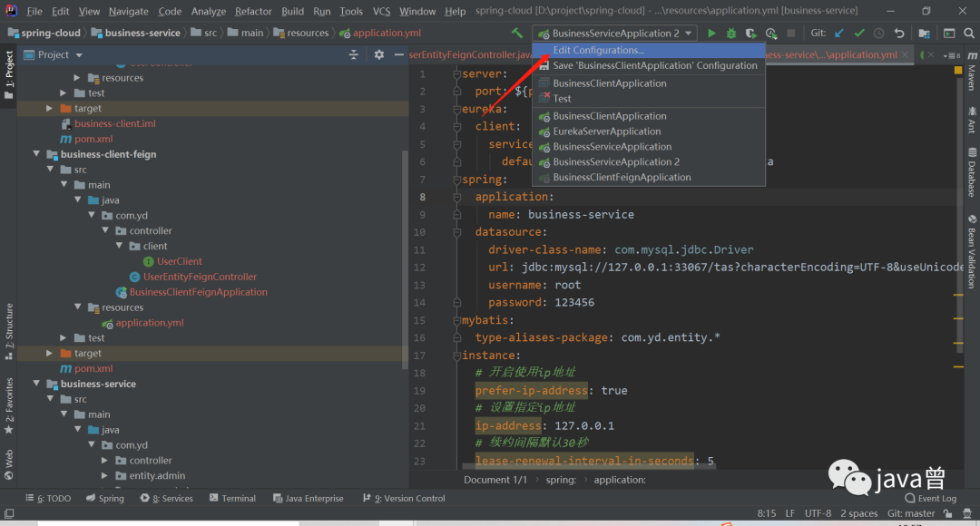980x526 pixels.
Task: Select the Test configuration entry
Action: (649, 99)
